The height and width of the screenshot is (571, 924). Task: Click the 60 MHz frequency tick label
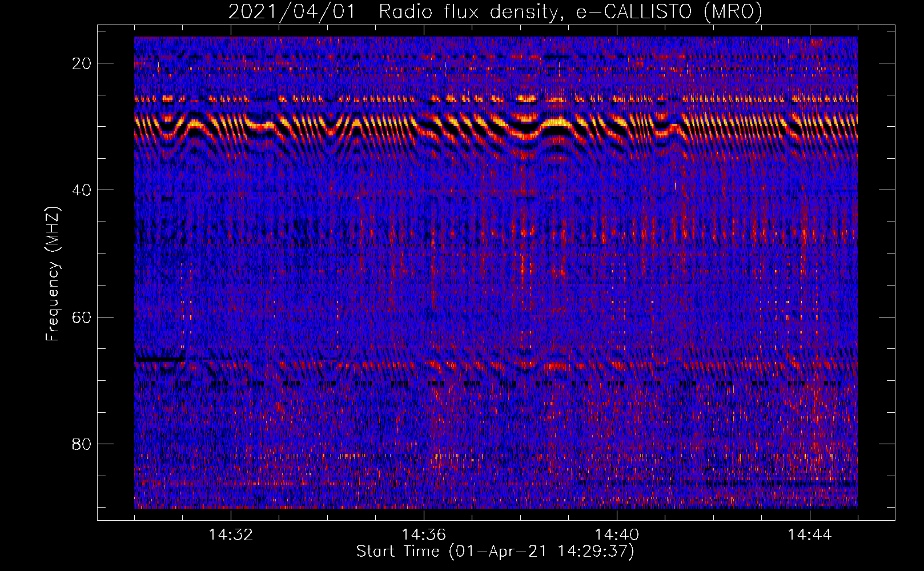pos(82,317)
